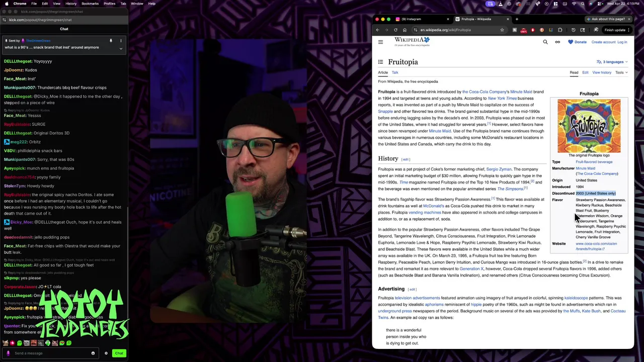Image resolution: width=644 pixels, height=362 pixels.
Task: Switch to the Talk tab
Action: 395,72
